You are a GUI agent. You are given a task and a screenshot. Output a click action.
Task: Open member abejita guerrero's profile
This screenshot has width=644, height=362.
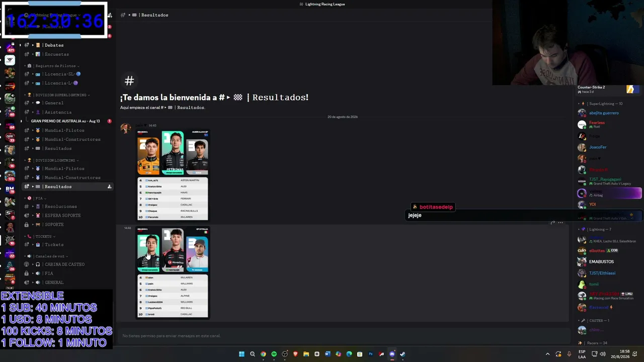(x=609, y=113)
